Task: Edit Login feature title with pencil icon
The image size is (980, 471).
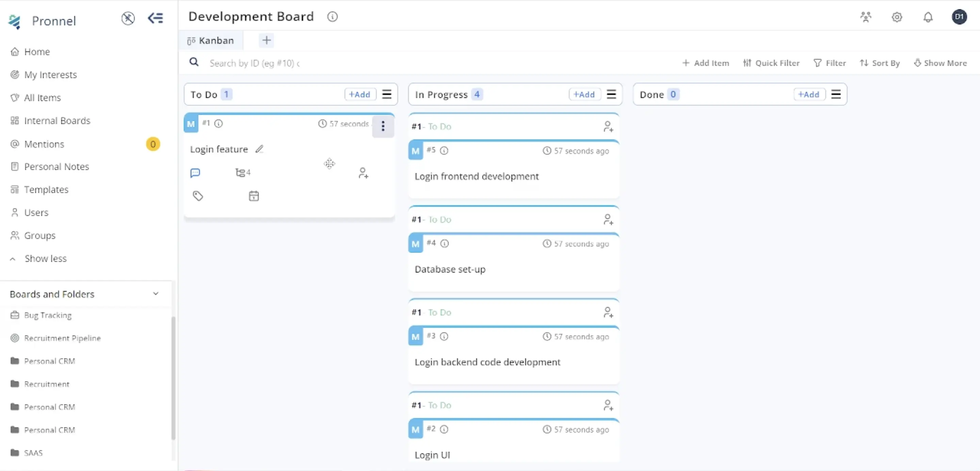Action: pos(259,149)
